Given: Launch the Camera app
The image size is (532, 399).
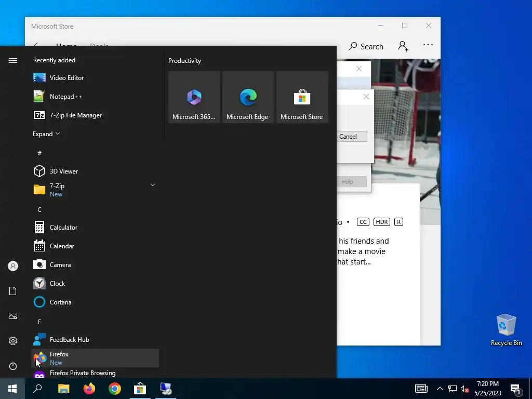Looking at the screenshot, I should (95, 264).
